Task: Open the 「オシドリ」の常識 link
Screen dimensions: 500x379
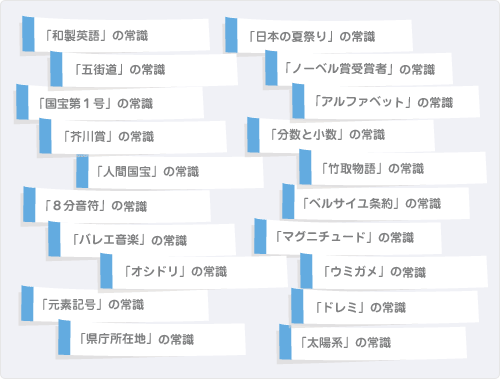Action: [194, 271]
